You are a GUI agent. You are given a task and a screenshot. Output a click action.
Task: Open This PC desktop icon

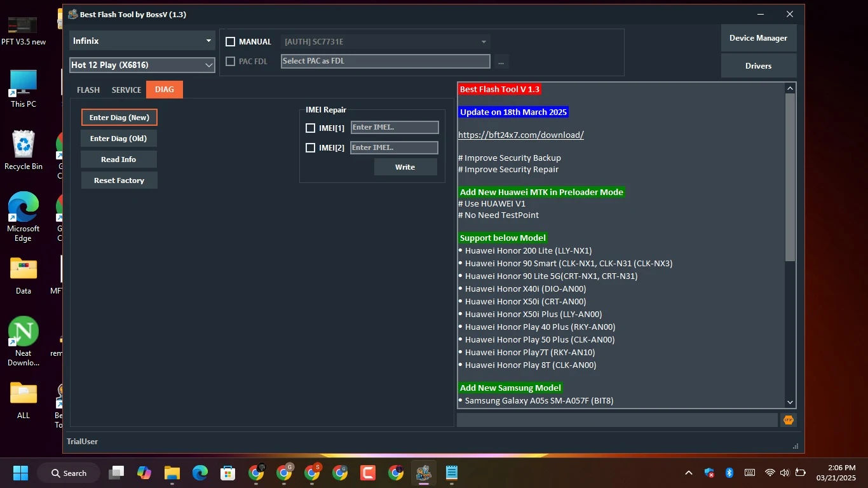[24, 89]
